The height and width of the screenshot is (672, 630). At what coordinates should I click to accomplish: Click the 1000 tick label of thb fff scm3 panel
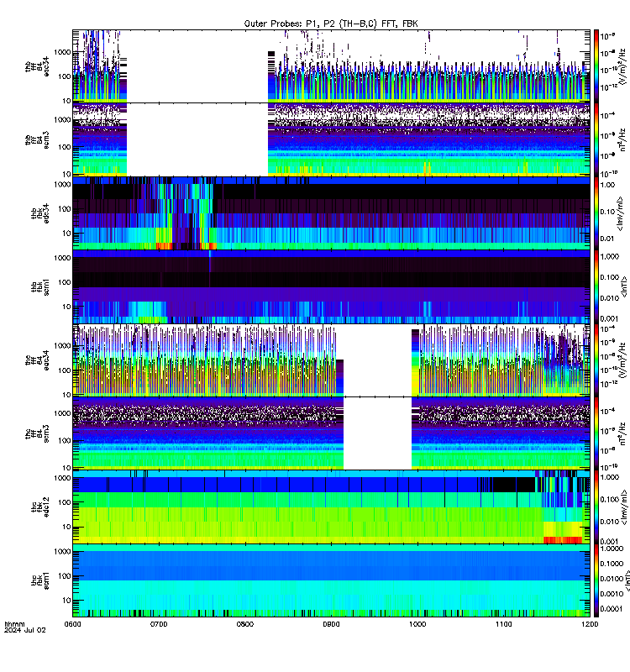(62, 119)
